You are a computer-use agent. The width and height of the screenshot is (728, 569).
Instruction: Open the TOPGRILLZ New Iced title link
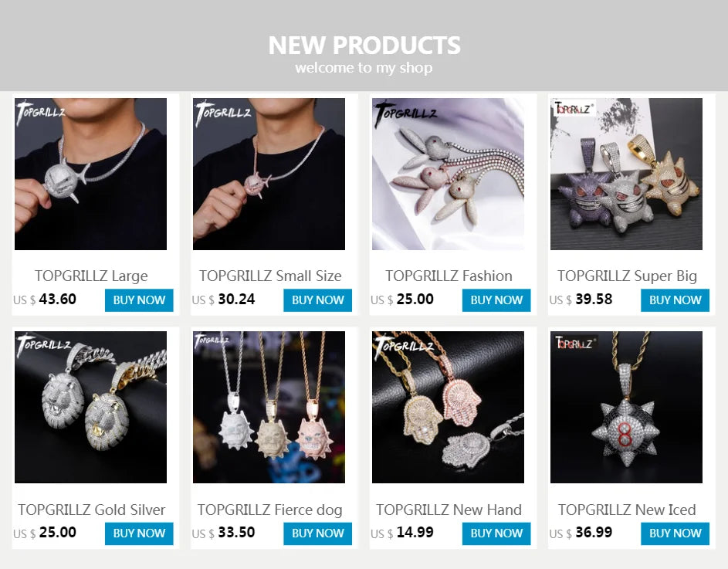[627, 510]
